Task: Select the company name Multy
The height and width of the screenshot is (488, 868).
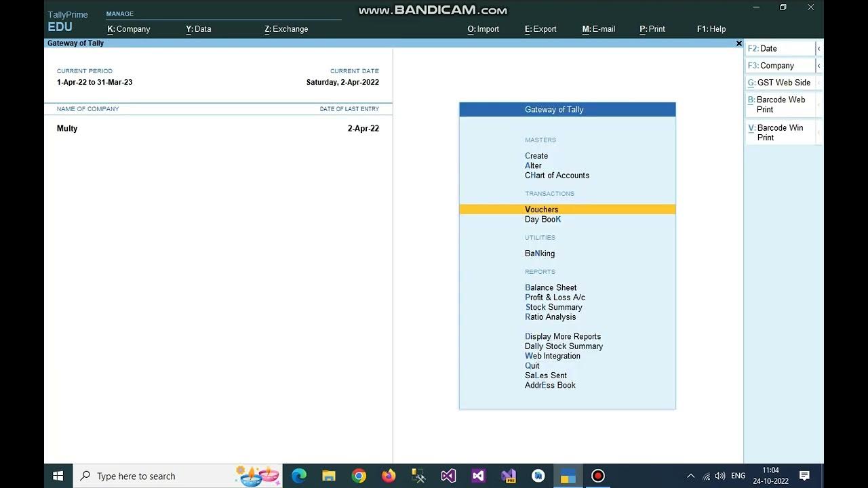Action: (x=67, y=129)
